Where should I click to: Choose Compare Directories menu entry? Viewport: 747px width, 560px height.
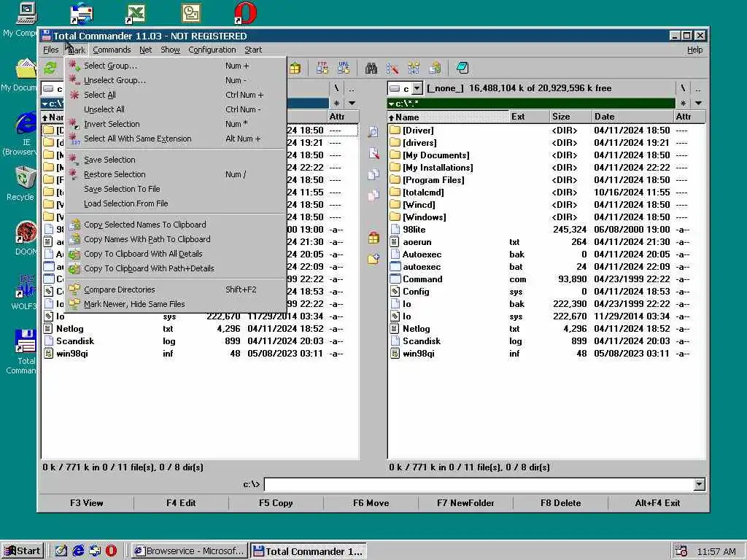pyautogui.click(x=175, y=289)
